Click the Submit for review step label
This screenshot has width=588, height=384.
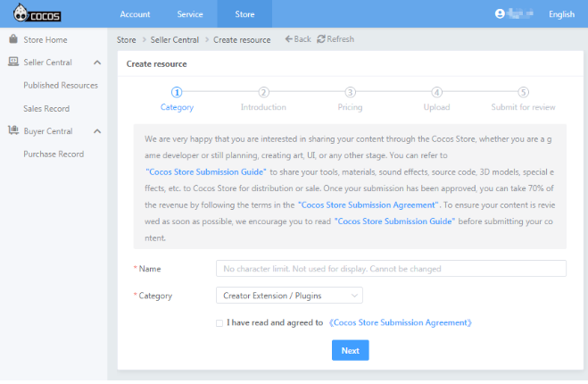tap(523, 107)
